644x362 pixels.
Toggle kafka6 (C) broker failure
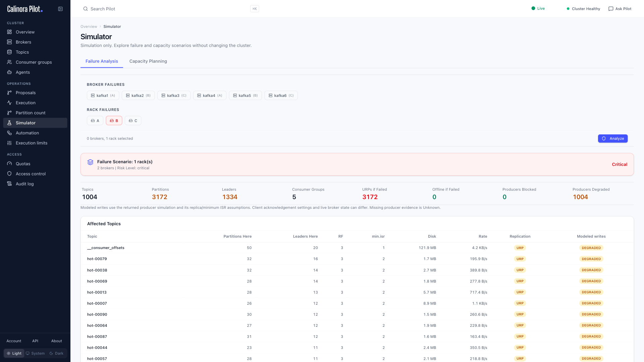281,96
